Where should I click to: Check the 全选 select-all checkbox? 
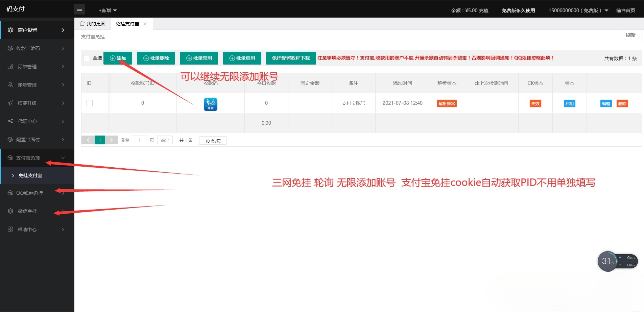(x=86, y=58)
